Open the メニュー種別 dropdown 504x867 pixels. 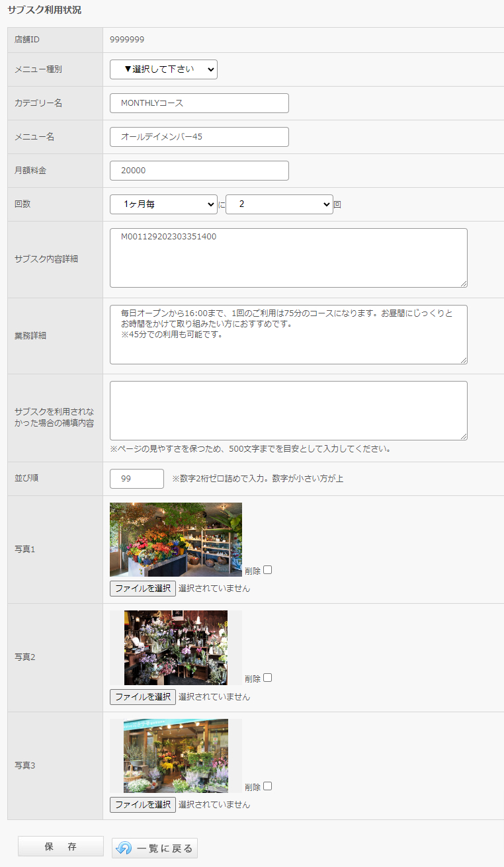tap(163, 69)
